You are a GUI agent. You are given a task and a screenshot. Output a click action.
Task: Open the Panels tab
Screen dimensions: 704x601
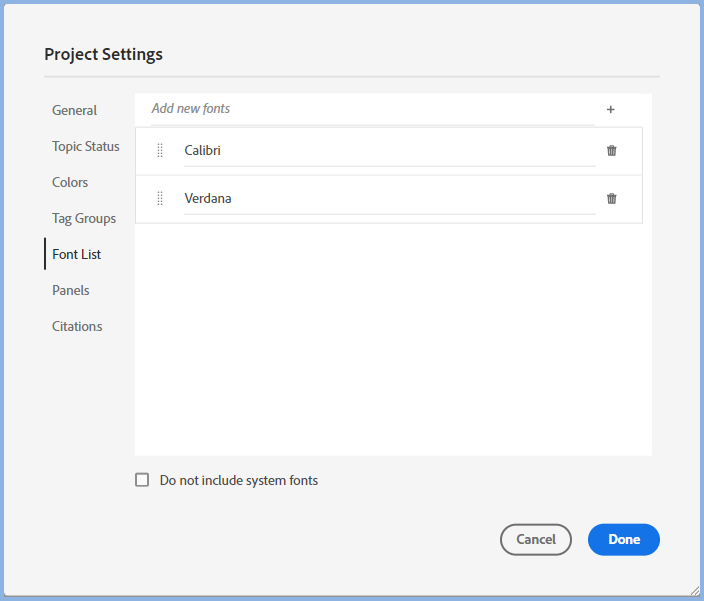coord(71,290)
